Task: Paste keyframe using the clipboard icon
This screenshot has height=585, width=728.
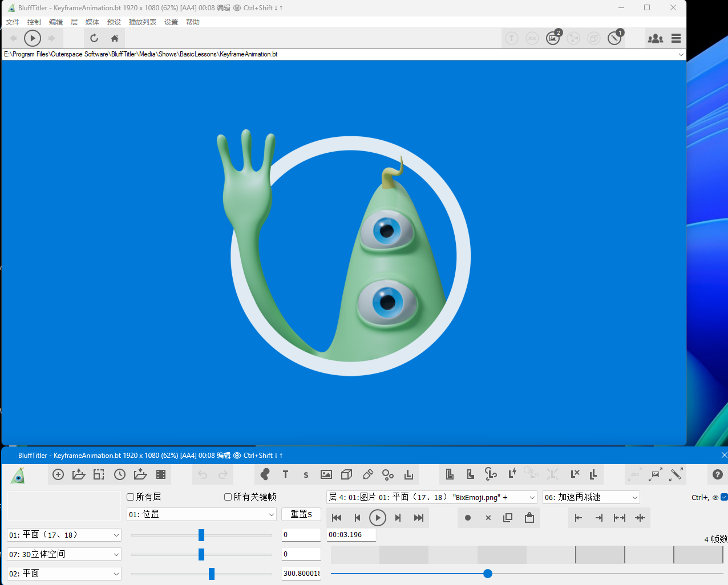Action: [x=529, y=518]
